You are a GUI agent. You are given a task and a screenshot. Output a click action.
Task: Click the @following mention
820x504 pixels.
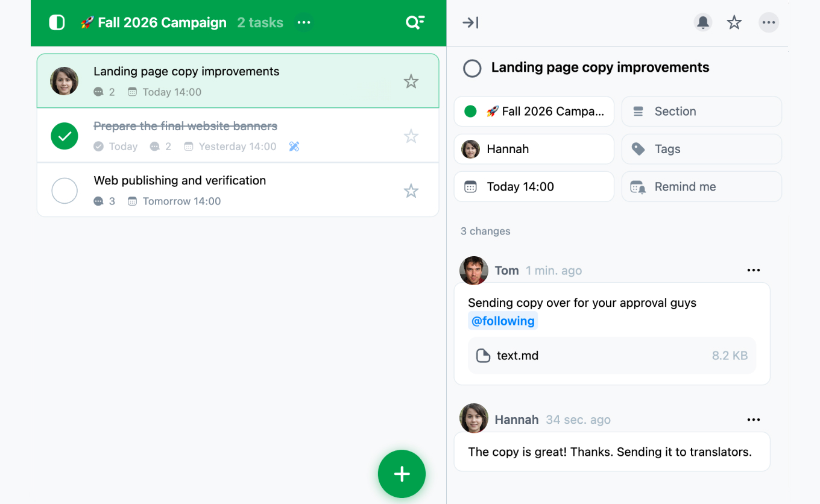point(503,321)
